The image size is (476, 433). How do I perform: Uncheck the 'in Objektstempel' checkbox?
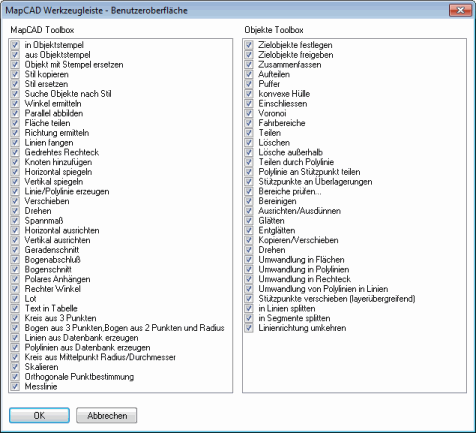click(15, 45)
